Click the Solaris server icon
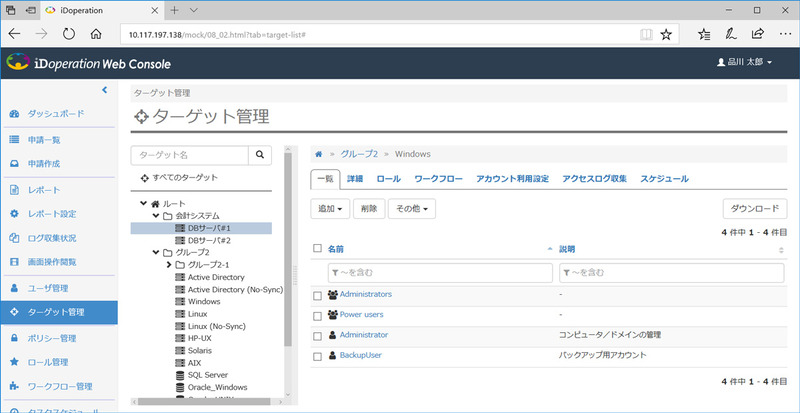The height and width of the screenshot is (413, 800). click(x=180, y=351)
